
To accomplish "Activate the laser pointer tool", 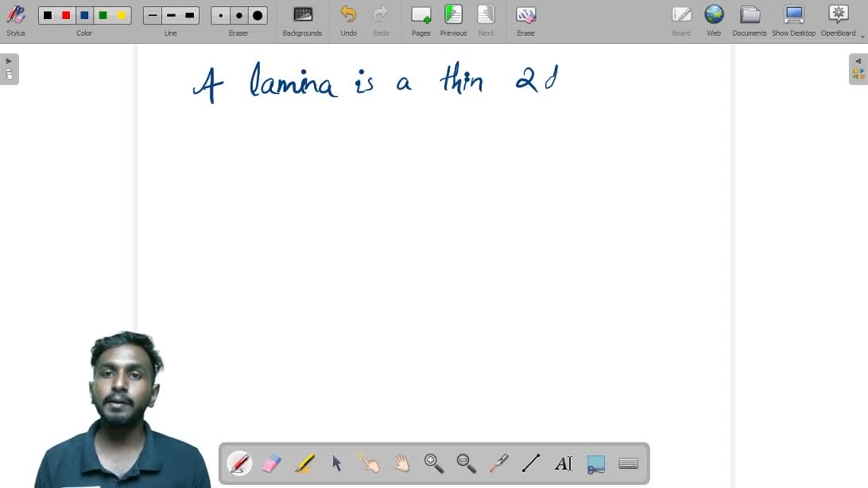I will [498, 463].
